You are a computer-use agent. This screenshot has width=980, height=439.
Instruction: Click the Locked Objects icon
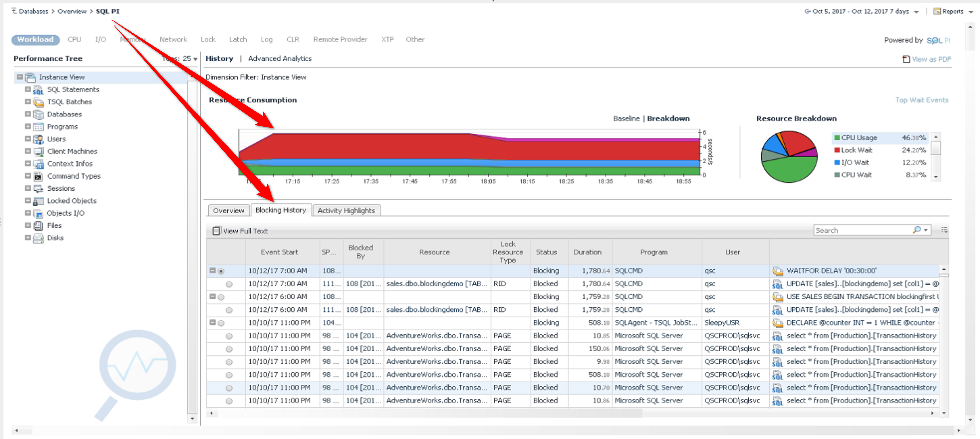tap(38, 201)
